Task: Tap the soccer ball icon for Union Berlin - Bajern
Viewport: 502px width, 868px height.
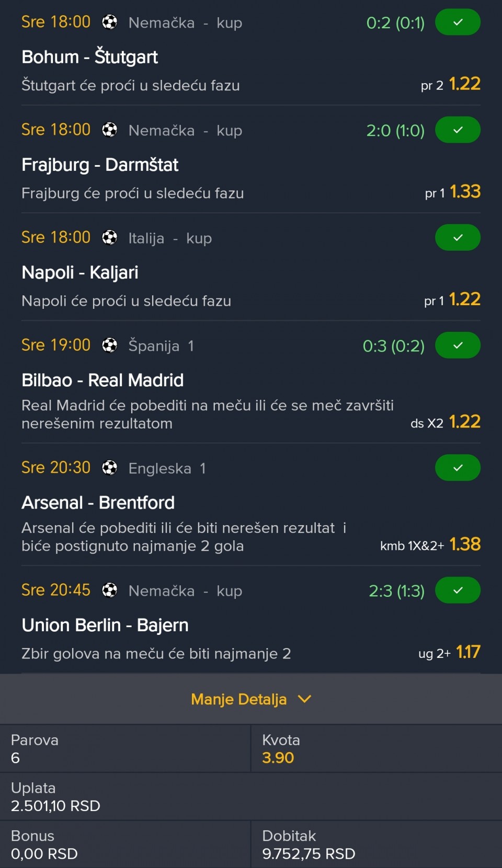Action: point(110,591)
